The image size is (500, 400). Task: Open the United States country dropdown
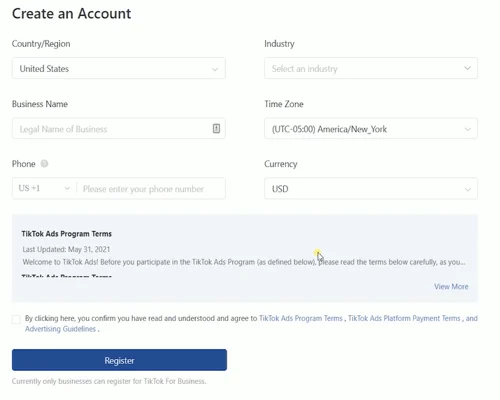(119, 68)
